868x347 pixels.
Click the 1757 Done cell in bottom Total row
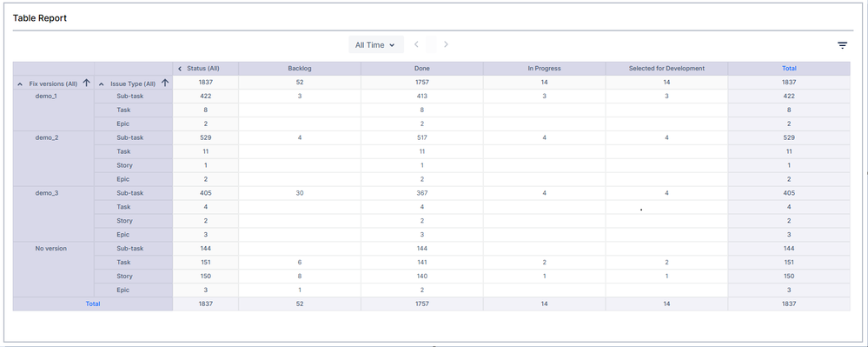coord(421,304)
